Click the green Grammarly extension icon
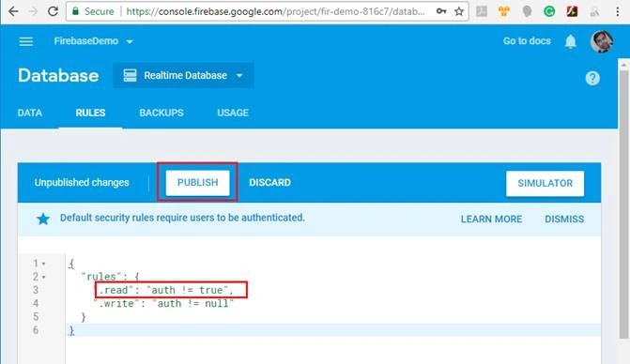The image size is (630, 364). tap(549, 11)
